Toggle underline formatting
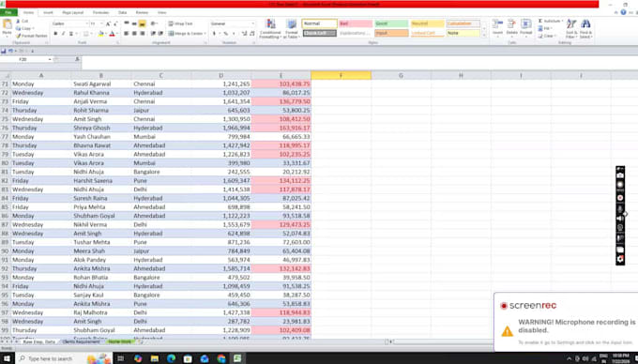The height and width of the screenshot is (364, 638). pyautogui.click(x=70, y=34)
